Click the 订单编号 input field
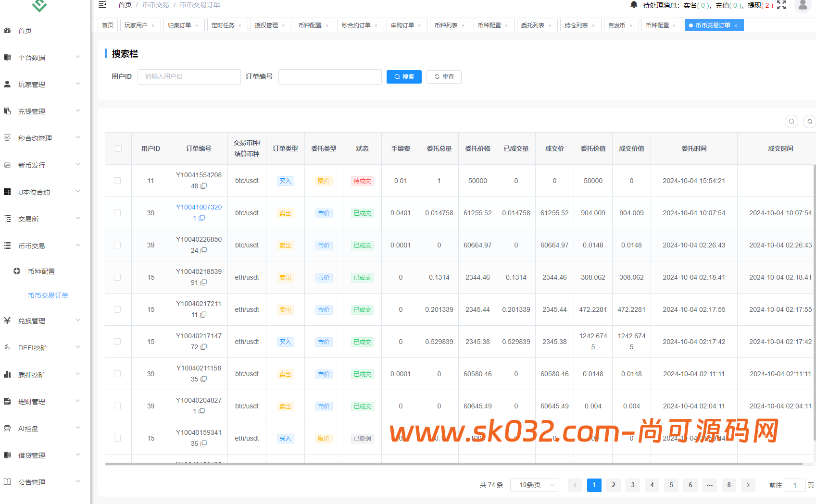The image size is (816, 504). (330, 77)
